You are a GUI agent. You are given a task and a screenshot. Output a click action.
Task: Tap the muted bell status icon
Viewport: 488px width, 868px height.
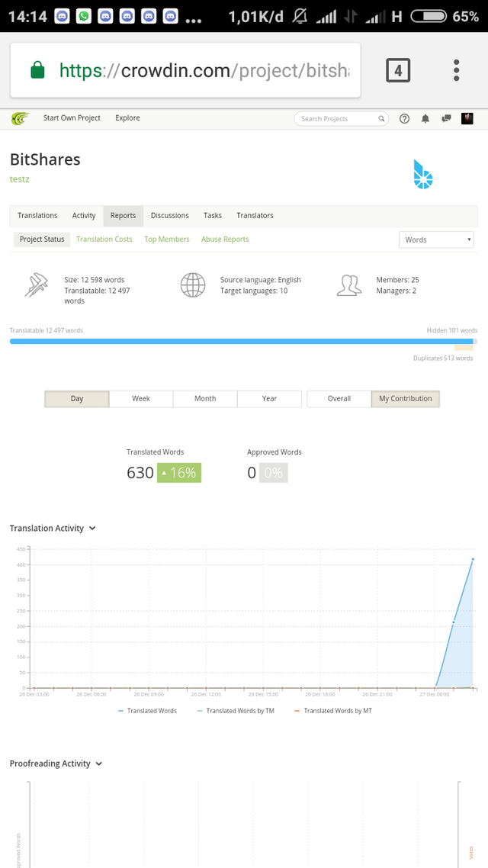[x=300, y=17]
